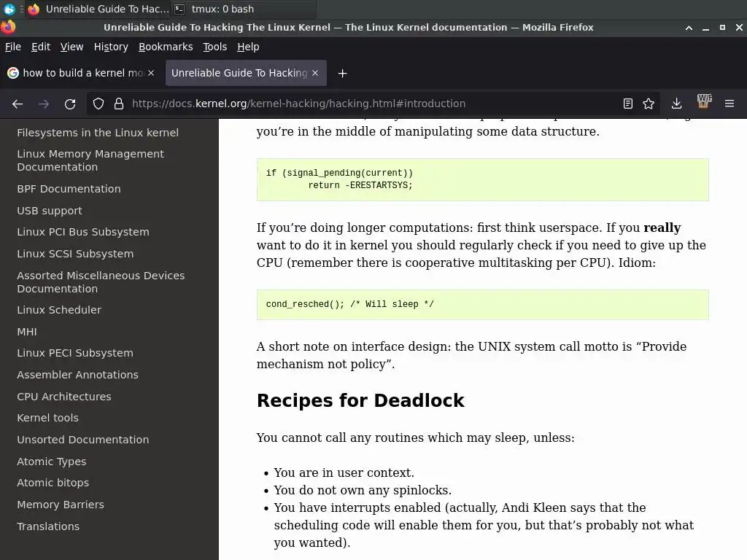The height and width of the screenshot is (560, 747).
Task: Open the Tools menu
Action: 215,47
